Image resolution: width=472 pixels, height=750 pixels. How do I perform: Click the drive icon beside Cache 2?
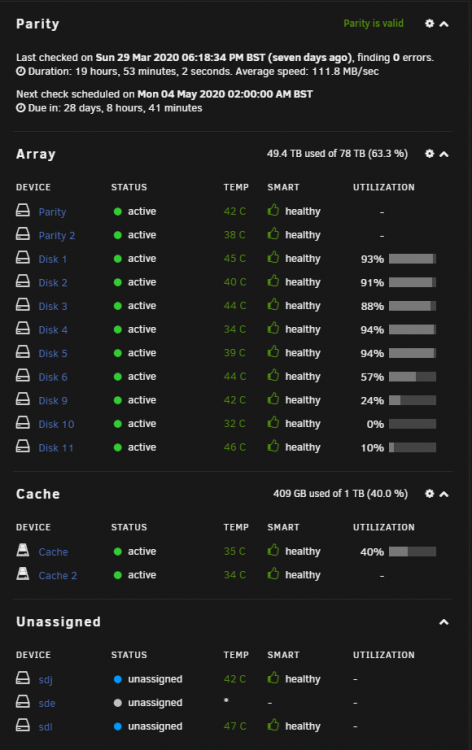pos(22,573)
